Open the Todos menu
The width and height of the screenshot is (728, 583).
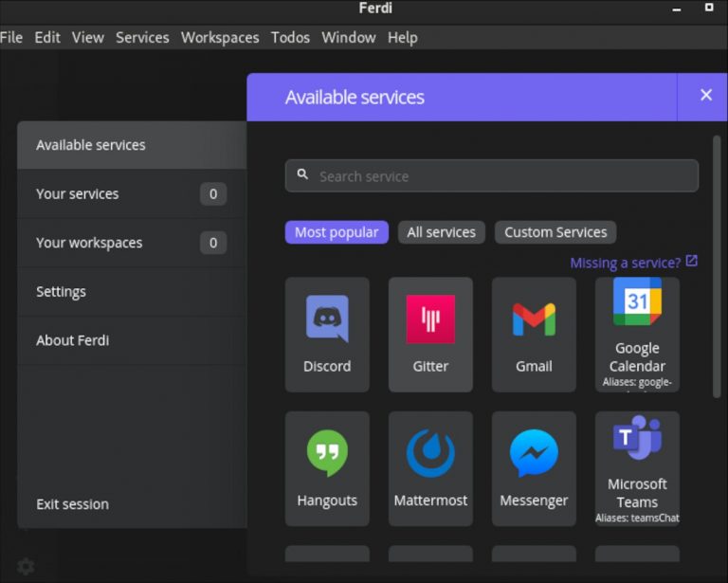[290, 37]
